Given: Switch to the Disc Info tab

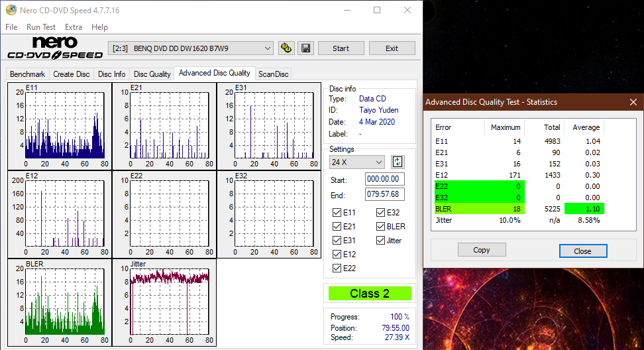Looking at the screenshot, I should (112, 74).
